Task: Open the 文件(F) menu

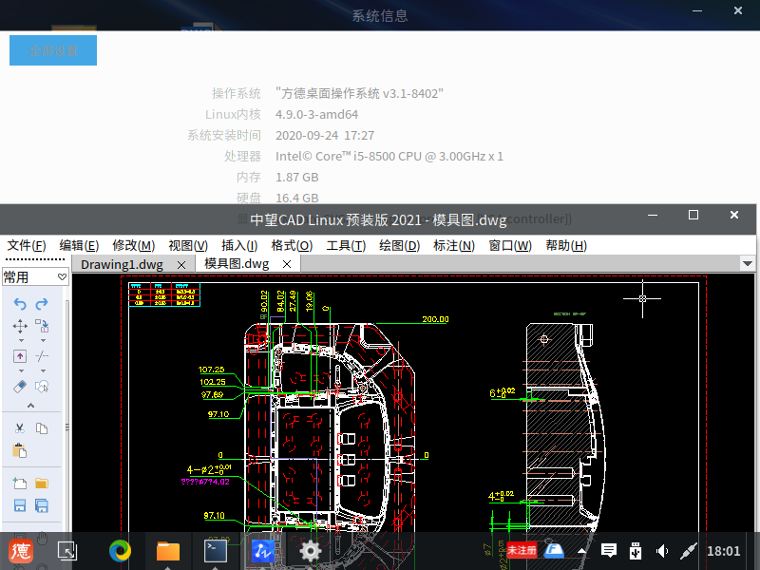Action: point(26,245)
